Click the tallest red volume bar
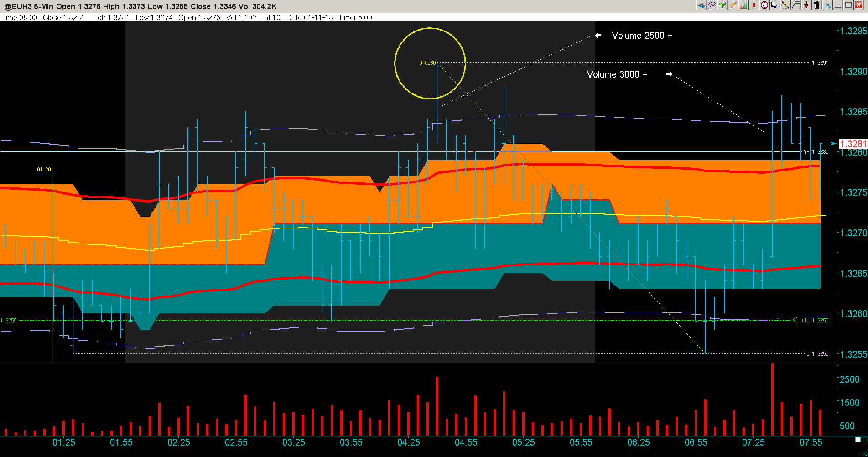The width and height of the screenshot is (868, 457). (772, 400)
